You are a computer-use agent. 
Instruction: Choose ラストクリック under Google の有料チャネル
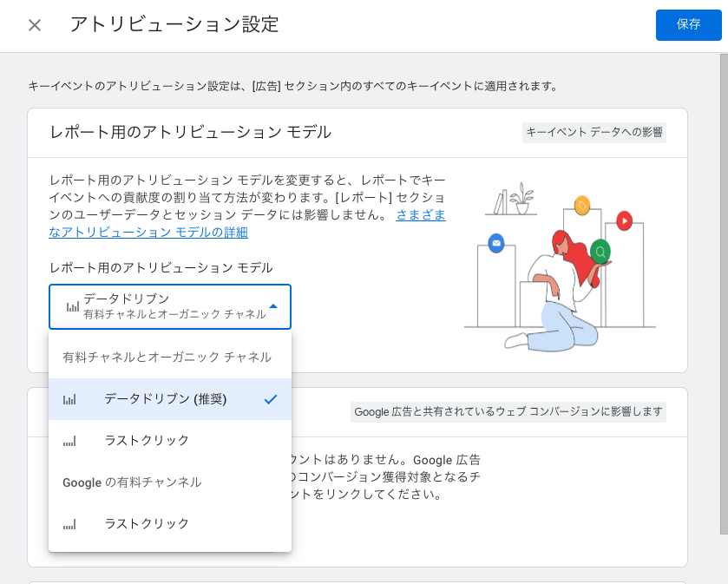click(x=147, y=524)
